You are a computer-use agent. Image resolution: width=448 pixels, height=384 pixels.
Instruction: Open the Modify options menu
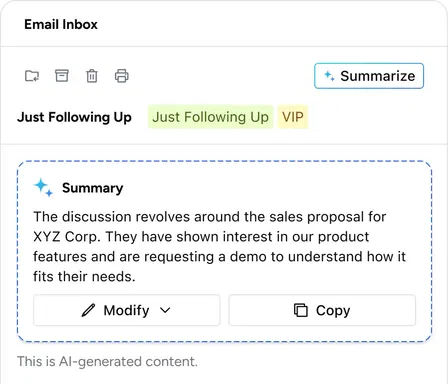(126, 310)
